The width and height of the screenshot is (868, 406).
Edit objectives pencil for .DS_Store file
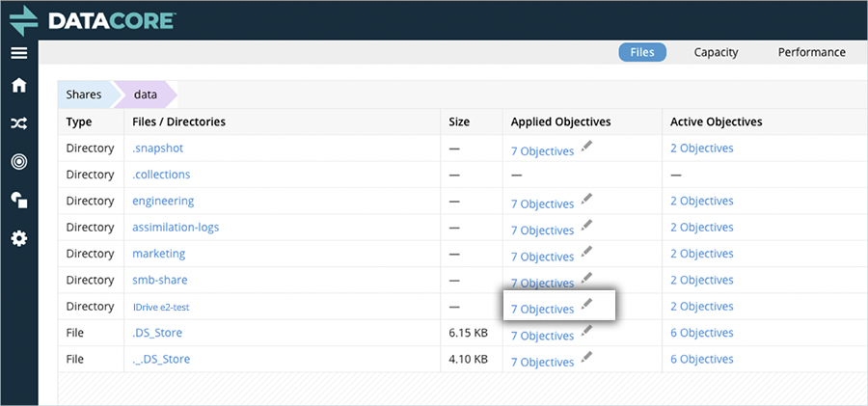tap(586, 332)
